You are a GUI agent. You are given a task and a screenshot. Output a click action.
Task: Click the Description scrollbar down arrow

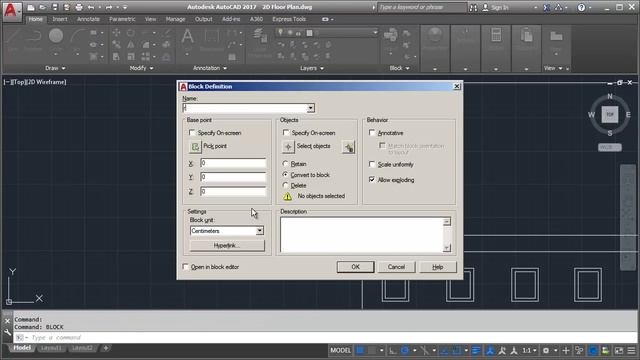(447, 248)
